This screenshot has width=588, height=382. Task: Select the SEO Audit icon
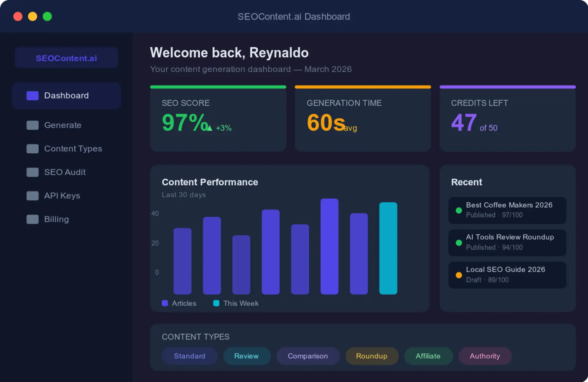(32, 172)
